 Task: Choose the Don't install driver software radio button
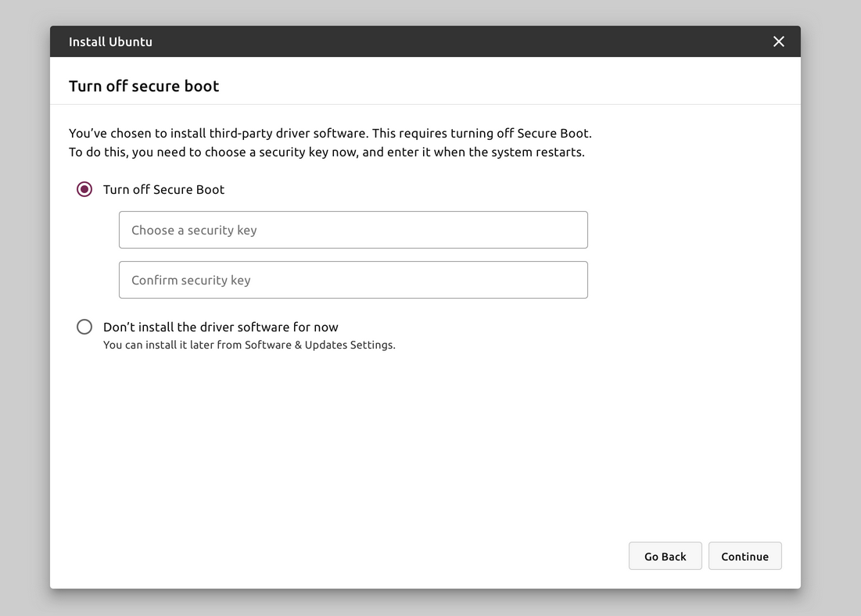coord(84,327)
